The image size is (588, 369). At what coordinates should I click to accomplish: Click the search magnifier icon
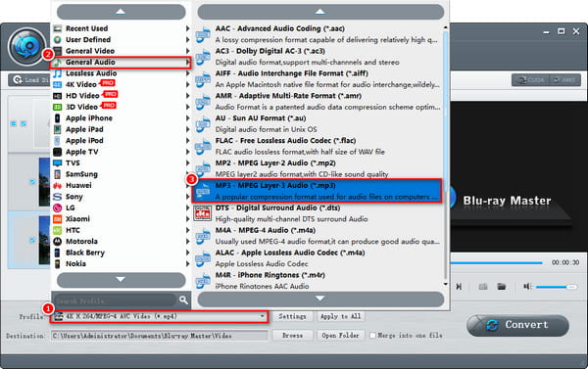(x=183, y=300)
